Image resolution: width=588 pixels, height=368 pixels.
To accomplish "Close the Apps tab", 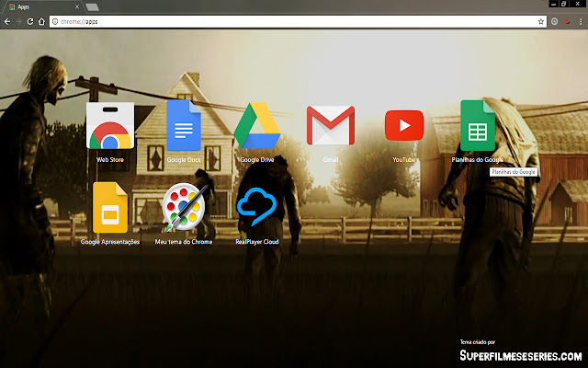I will pyautogui.click(x=77, y=6).
